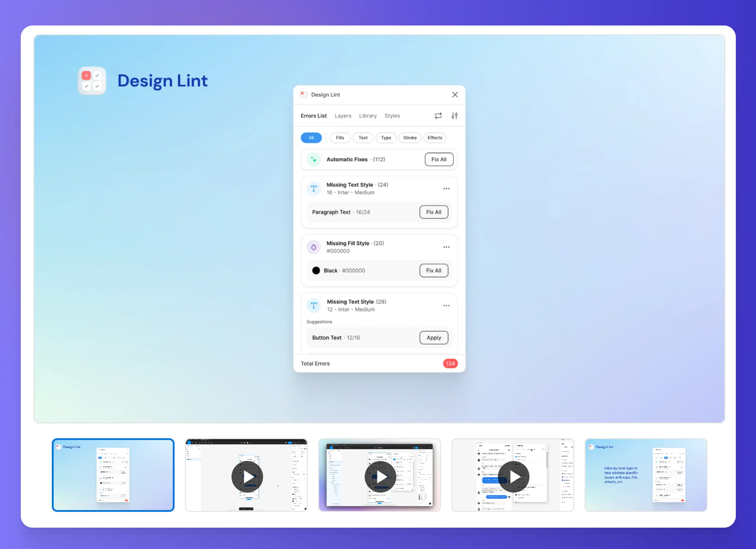Viewport: 756px width, 549px height.
Task: Switch to the Library tab
Action: pos(367,116)
